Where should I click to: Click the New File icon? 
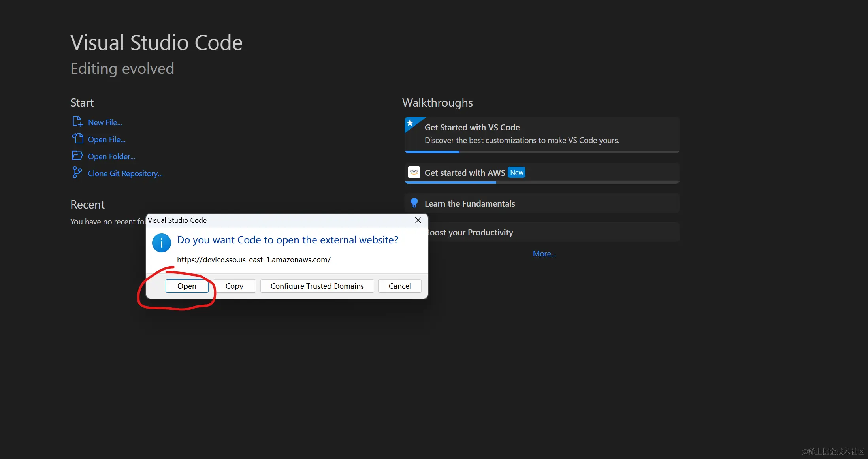77,122
